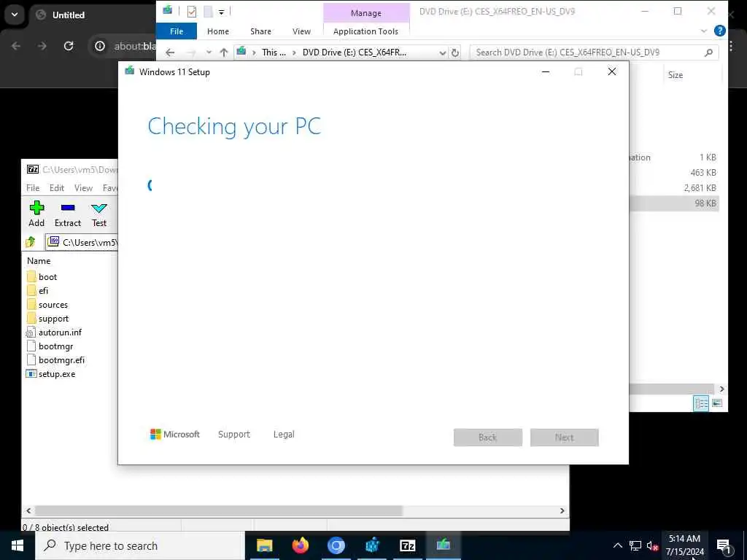Screen dimensions: 747x560
Task: Click Explorer Back navigation arrow
Action: coord(170,52)
